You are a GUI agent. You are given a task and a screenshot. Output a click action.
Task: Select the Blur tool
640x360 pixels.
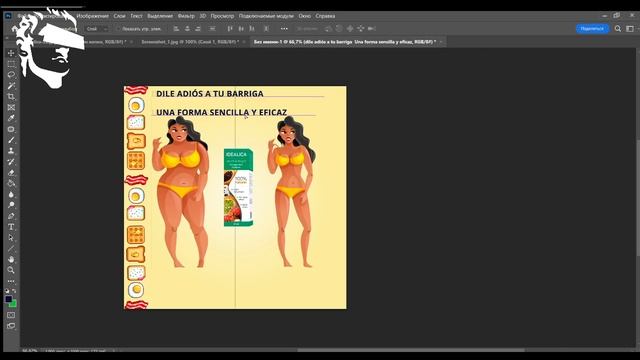11,194
